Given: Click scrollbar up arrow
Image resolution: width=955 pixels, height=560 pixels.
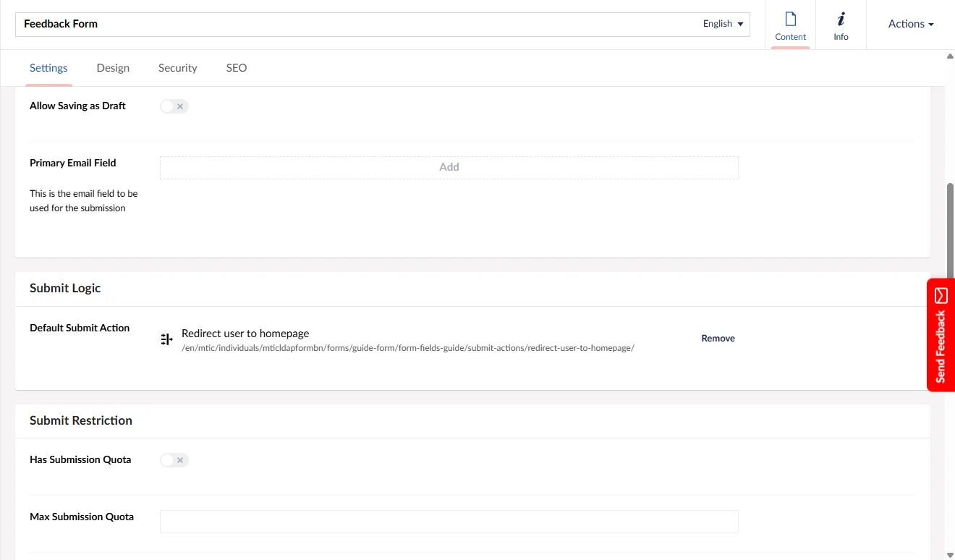Looking at the screenshot, I should point(950,56).
